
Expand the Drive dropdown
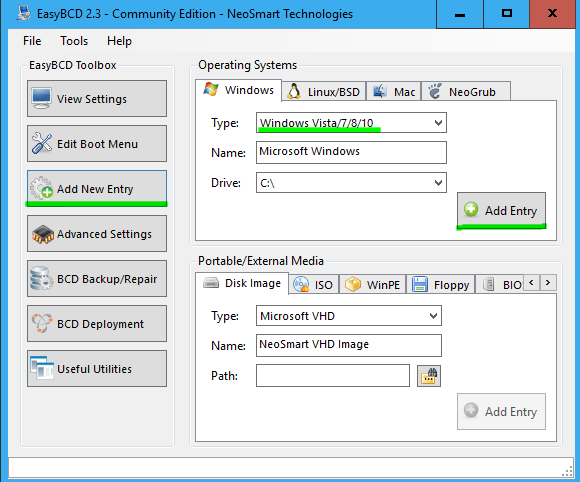click(438, 182)
